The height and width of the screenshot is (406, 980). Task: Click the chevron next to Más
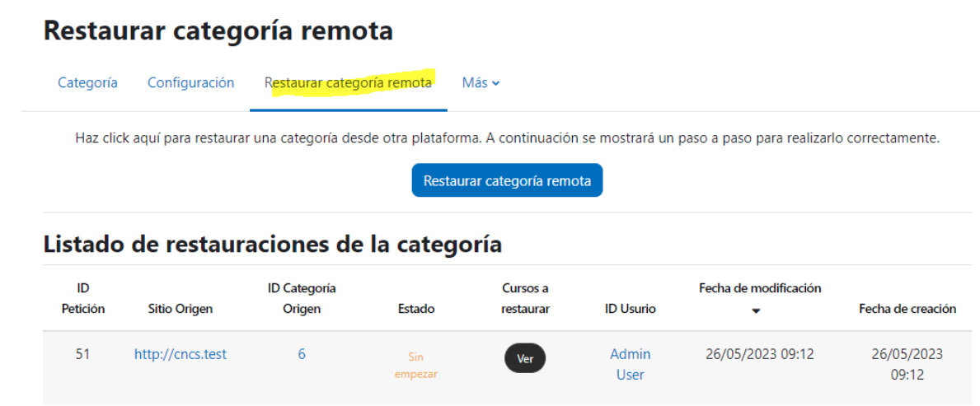tap(495, 83)
